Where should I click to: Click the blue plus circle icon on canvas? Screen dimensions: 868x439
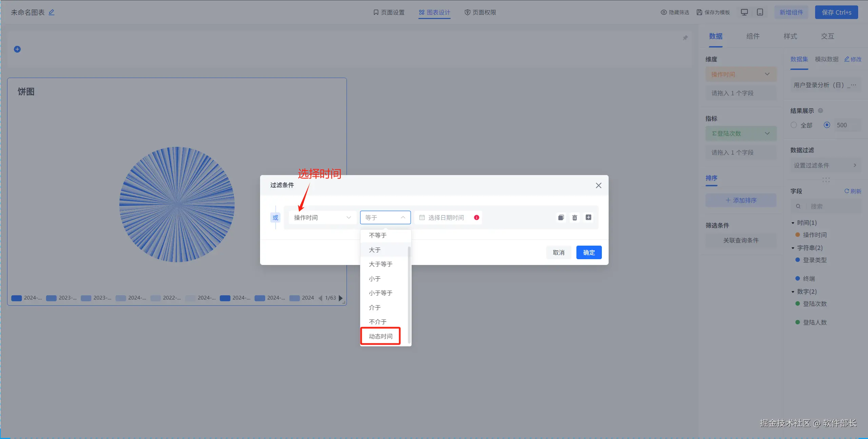coord(17,49)
